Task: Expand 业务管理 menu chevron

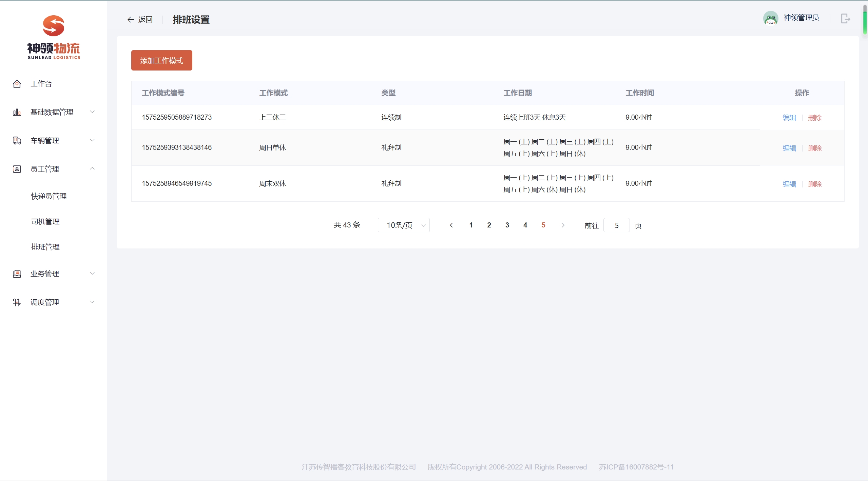Action: click(x=92, y=274)
